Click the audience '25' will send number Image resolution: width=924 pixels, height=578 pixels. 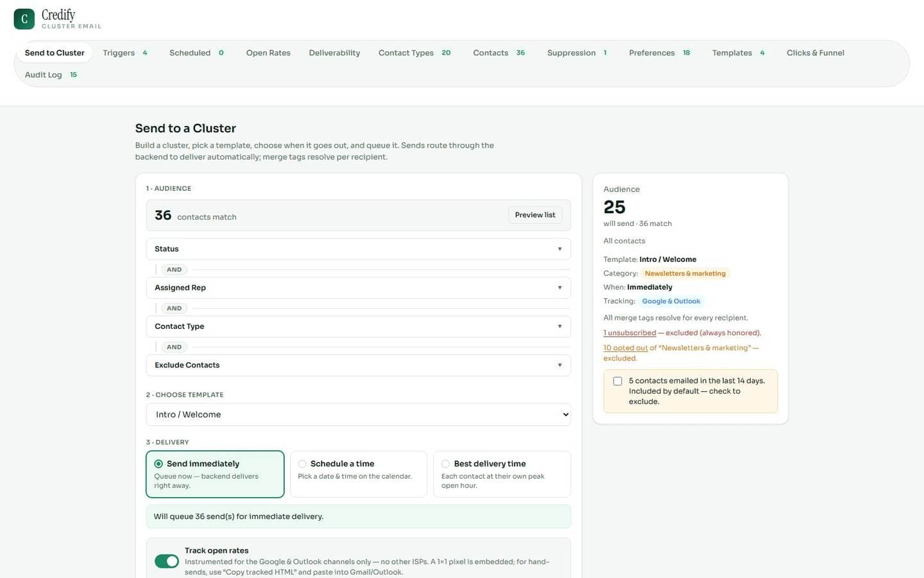(614, 207)
